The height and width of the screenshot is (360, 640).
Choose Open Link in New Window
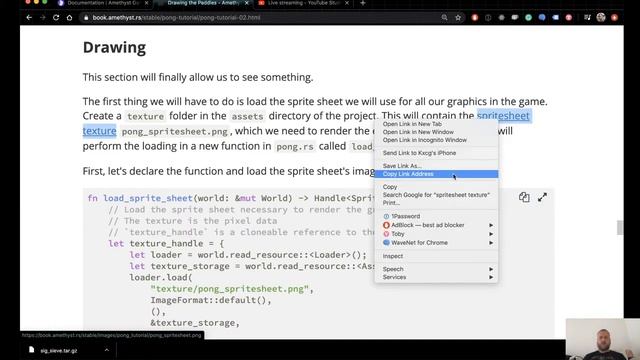pos(436,132)
